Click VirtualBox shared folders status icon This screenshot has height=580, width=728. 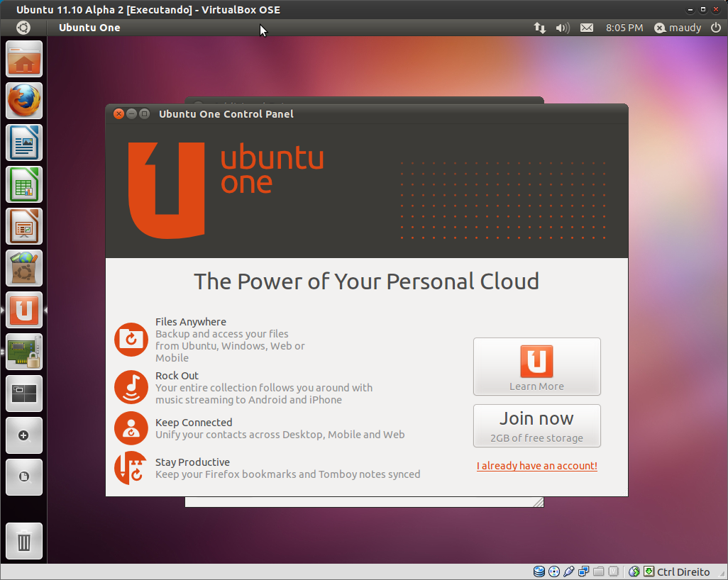pyautogui.click(x=598, y=571)
